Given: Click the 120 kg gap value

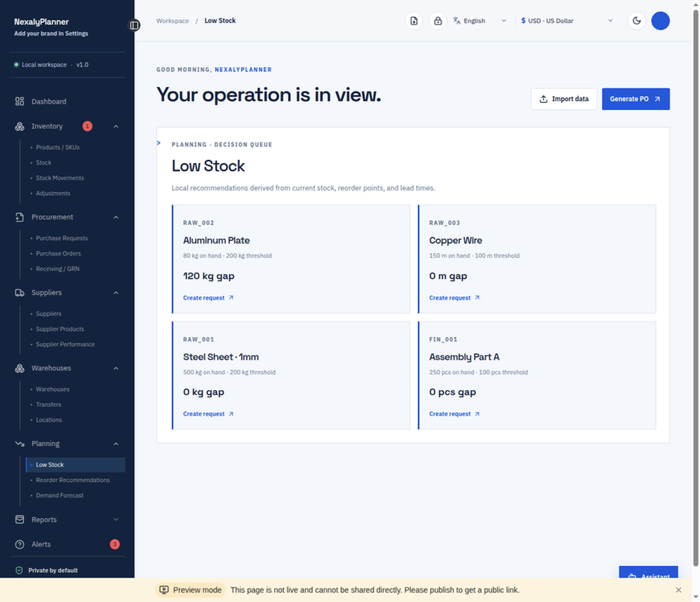Looking at the screenshot, I should (x=209, y=276).
